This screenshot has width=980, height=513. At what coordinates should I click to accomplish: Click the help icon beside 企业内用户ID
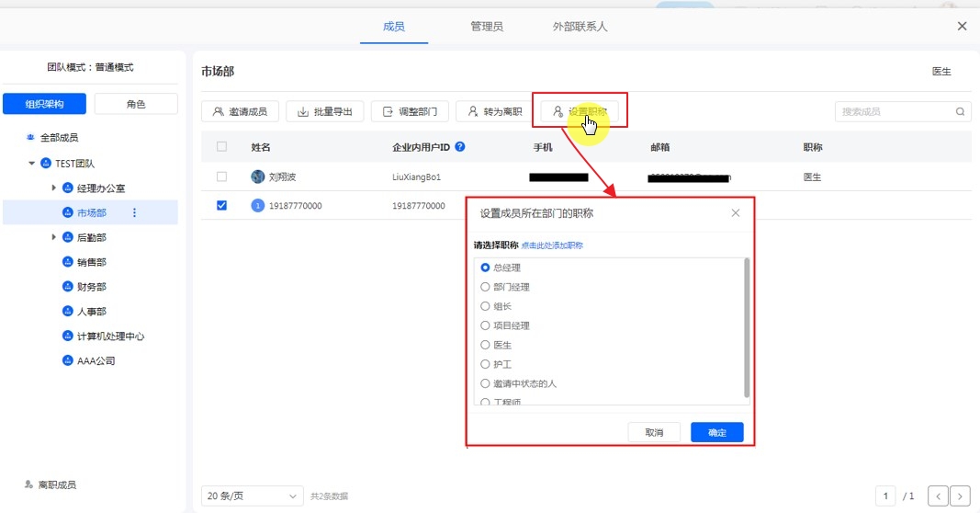click(460, 147)
